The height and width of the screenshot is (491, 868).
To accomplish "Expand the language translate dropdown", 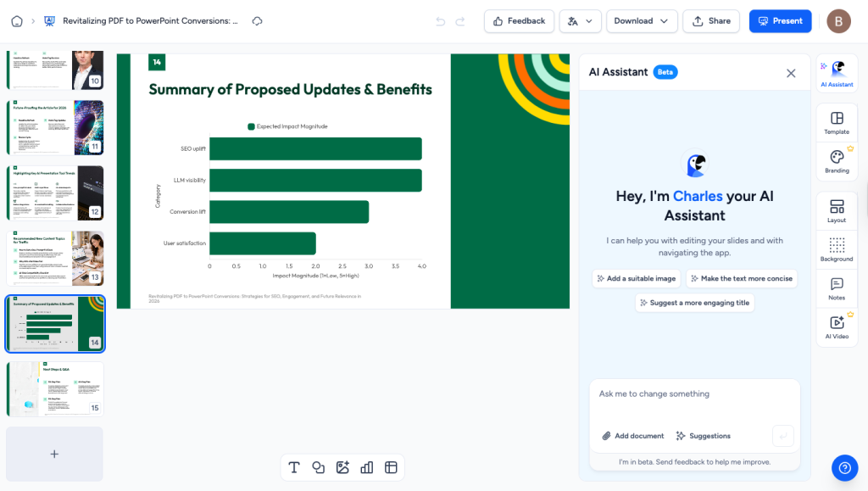I will tap(581, 21).
